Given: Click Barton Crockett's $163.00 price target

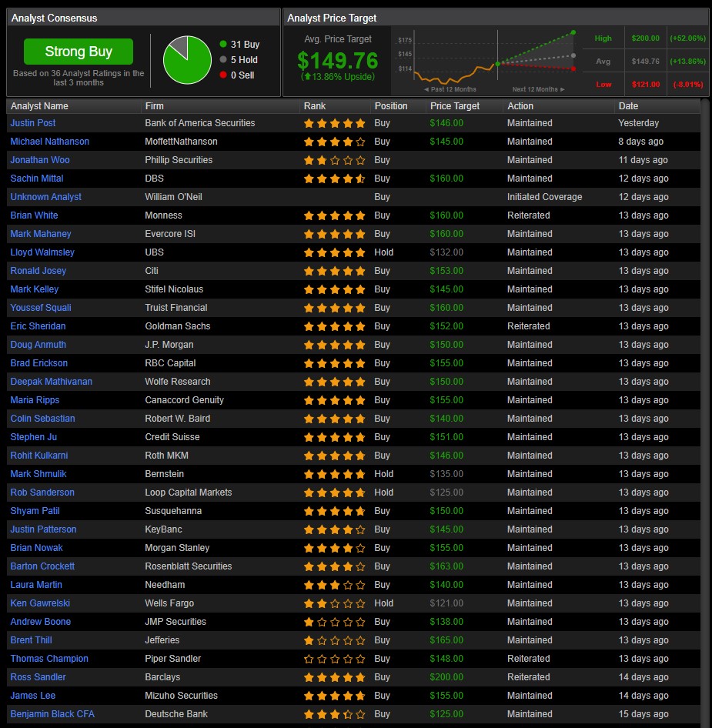Looking at the screenshot, I should coord(446,566).
